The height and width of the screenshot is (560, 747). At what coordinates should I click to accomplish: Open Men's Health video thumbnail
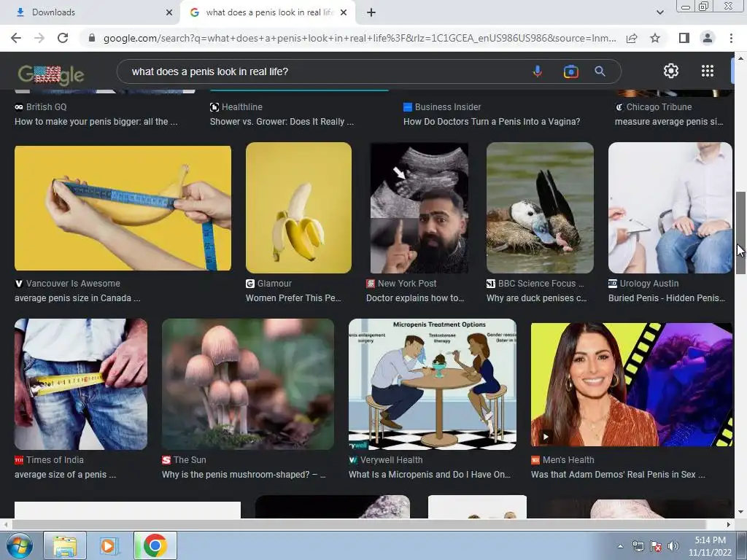tap(631, 384)
